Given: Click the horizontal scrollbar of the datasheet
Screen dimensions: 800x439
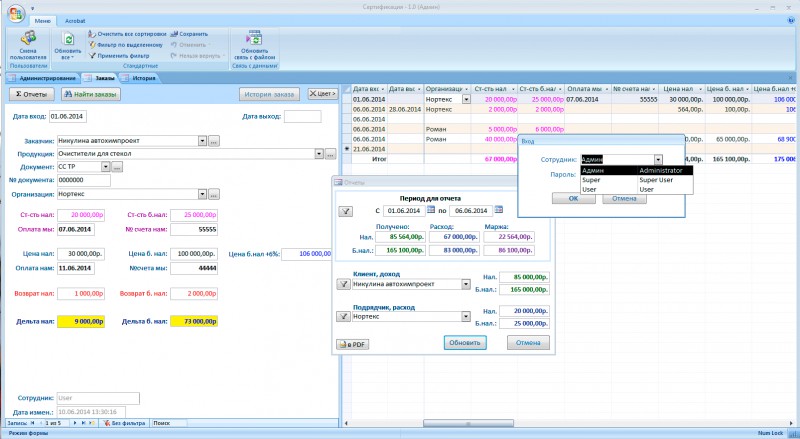Looking at the screenshot, I should tap(468, 423).
